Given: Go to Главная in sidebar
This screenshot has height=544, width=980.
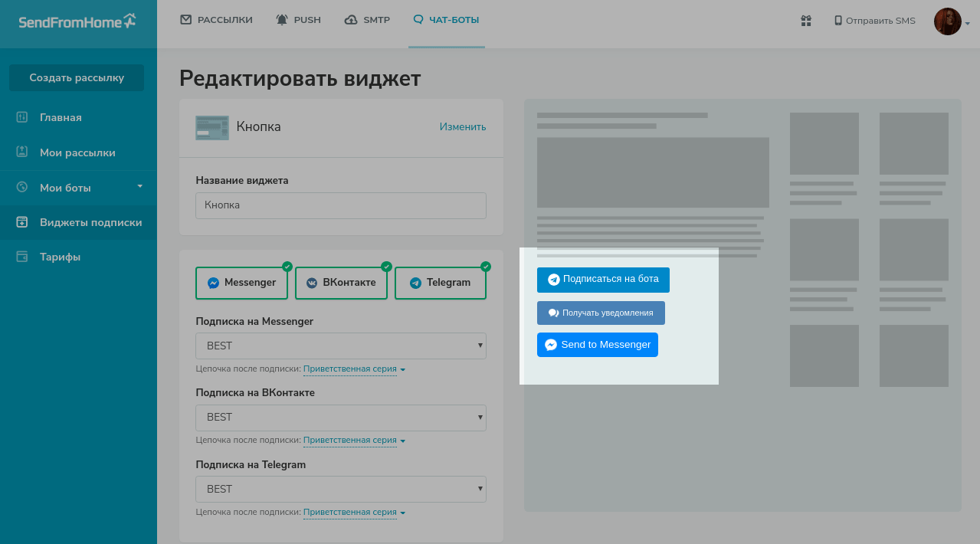Looking at the screenshot, I should tap(61, 117).
